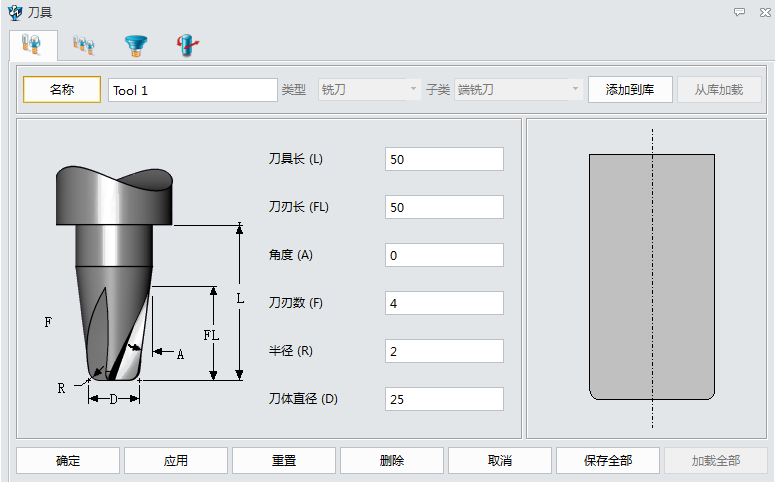Viewport: 775px width, 482px height.
Task: Click the comment bubble icon in title bar
Action: (739, 12)
